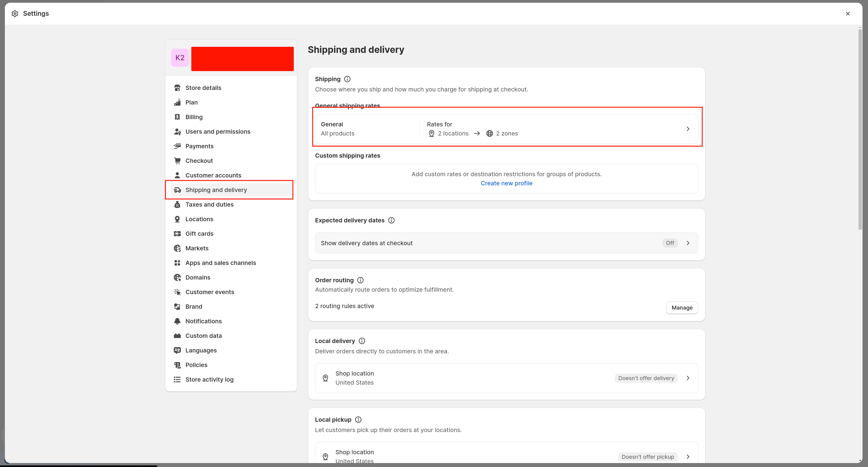Click the Shipping and delivery truck icon

pos(177,190)
